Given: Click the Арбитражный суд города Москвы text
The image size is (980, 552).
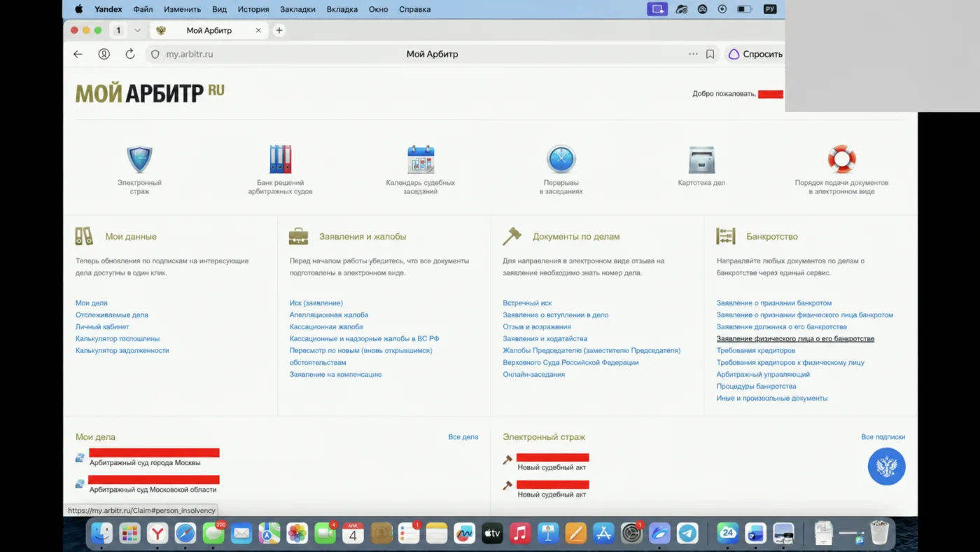Looking at the screenshot, I should coord(145,463).
